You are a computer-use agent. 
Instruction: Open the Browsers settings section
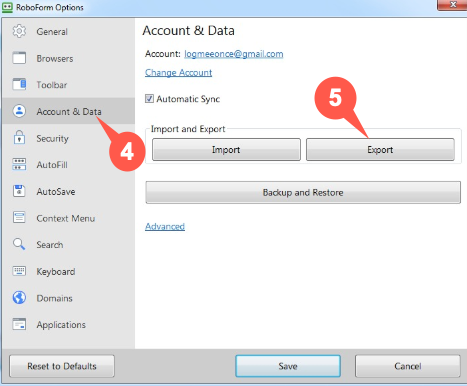point(68,58)
